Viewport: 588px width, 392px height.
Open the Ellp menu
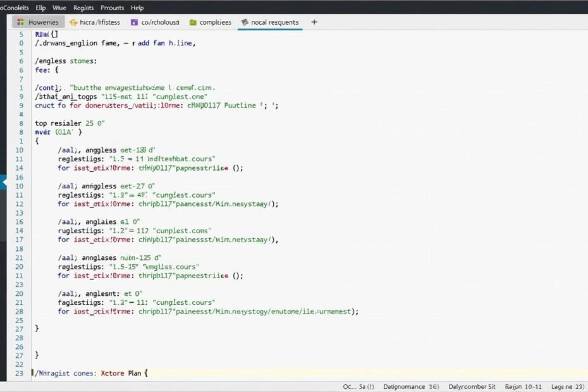[41, 8]
